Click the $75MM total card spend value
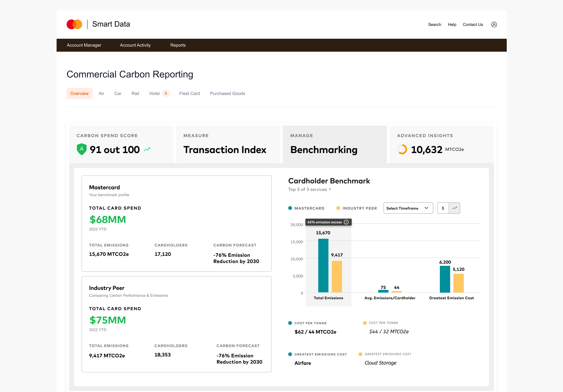 coord(108,320)
